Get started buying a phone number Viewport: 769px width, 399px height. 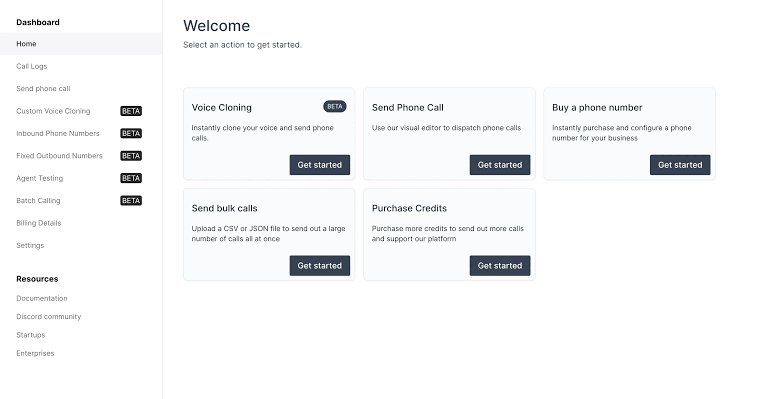coord(680,165)
